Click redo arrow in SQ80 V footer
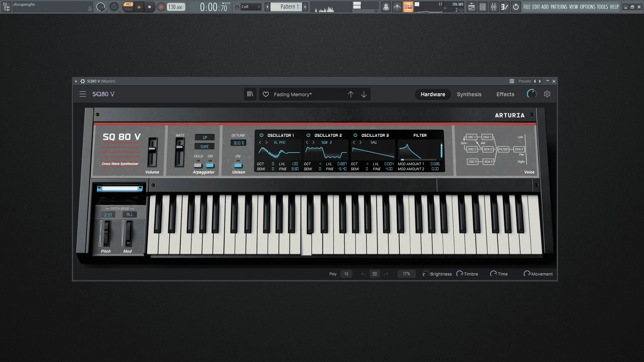644x362 pixels. coord(386,274)
